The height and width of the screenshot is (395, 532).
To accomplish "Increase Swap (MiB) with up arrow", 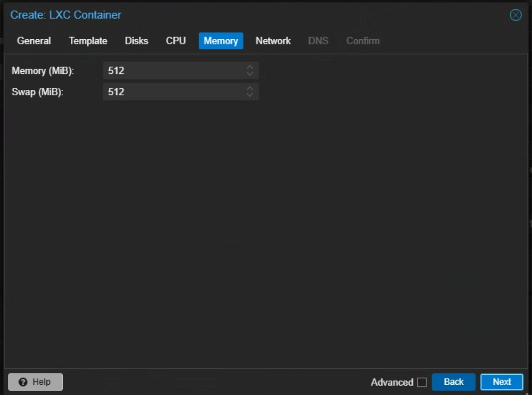I will [250, 88].
